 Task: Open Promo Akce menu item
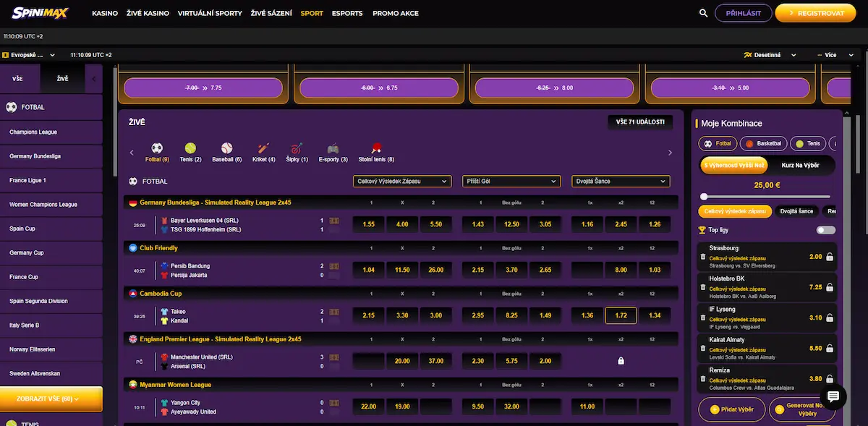pyautogui.click(x=395, y=13)
